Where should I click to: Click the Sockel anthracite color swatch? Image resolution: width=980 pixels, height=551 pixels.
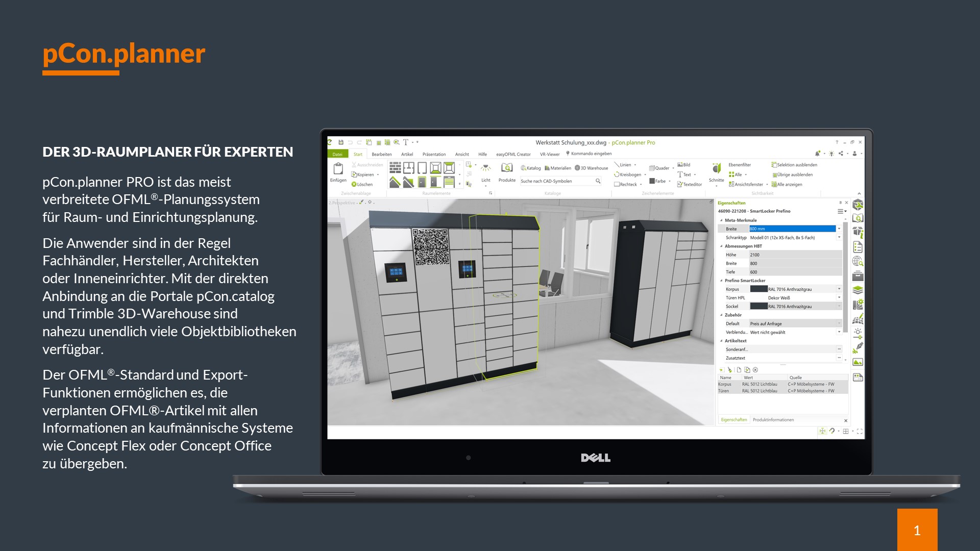758,307
